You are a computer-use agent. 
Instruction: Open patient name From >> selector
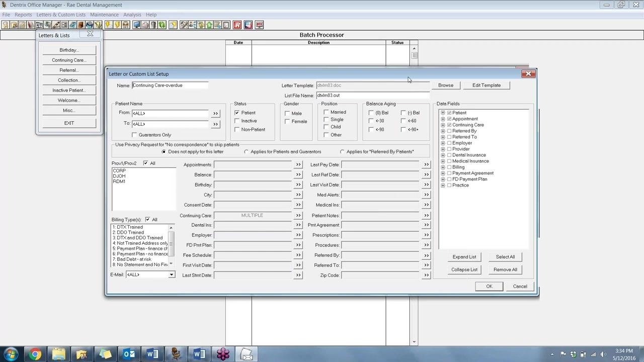215,114
